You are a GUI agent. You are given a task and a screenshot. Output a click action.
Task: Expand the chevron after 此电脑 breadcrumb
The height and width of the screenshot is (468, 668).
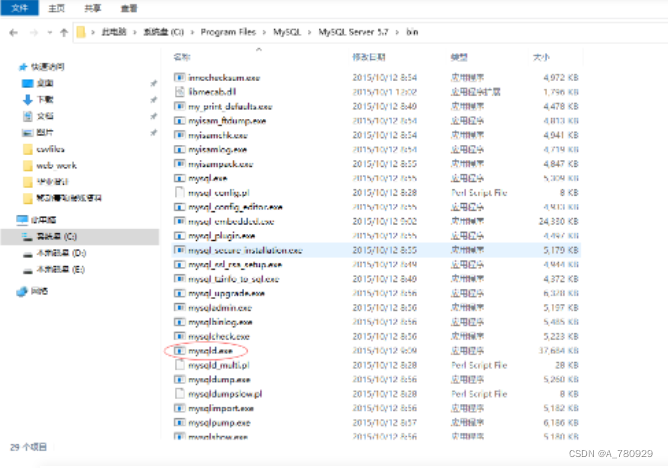pyautogui.click(x=135, y=32)
